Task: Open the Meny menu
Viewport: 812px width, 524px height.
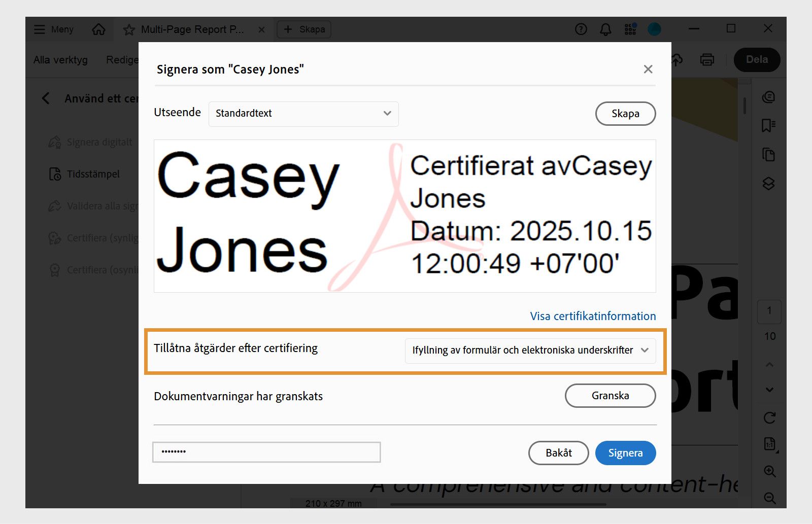Action: [x=52, y=29]
